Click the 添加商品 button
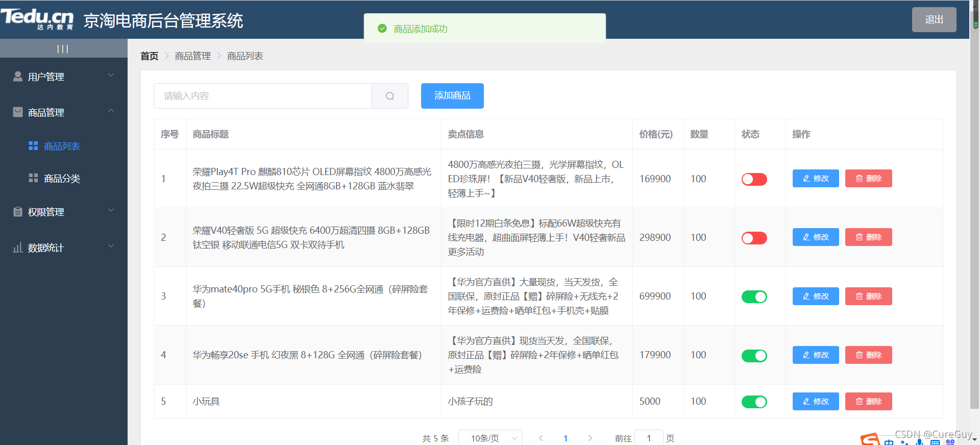 point(452,96)
